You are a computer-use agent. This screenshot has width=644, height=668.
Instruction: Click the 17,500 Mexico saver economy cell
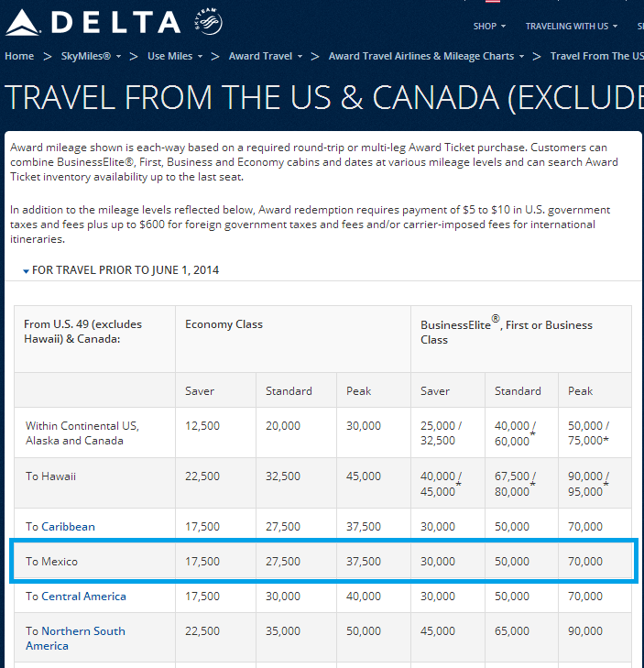[202, 562]
